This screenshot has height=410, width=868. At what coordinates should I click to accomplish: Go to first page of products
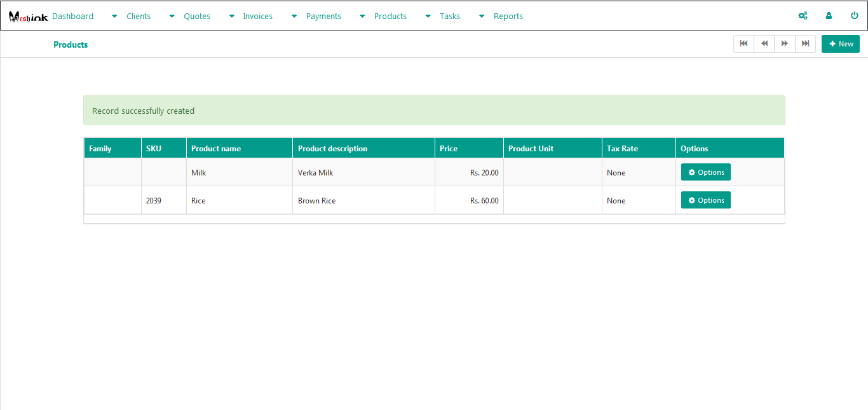pos(743,44)
